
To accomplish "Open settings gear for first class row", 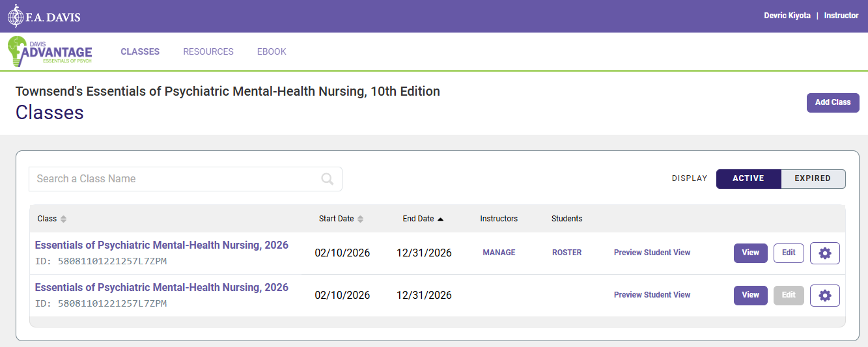I will tap(824, 253).
